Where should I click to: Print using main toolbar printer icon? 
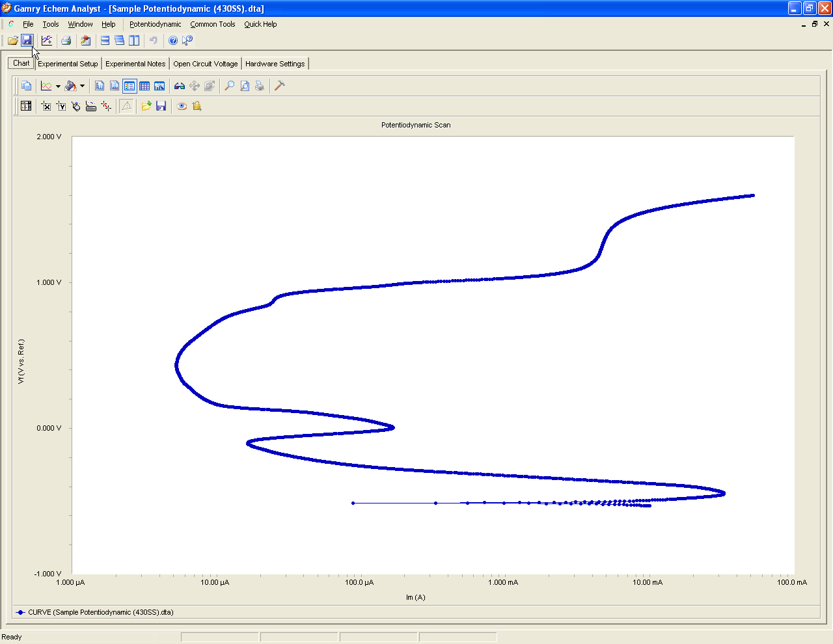pyautogui.click(x=66, y=40)
